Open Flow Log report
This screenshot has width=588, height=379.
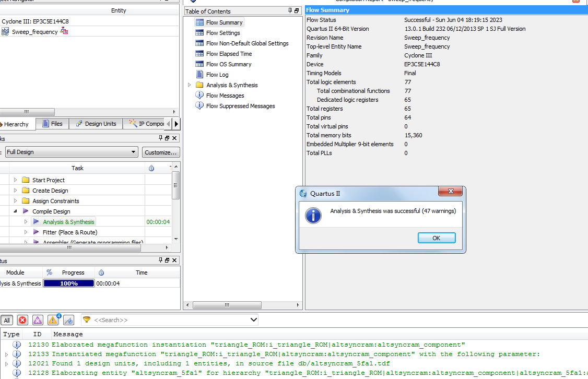[217, 75]
